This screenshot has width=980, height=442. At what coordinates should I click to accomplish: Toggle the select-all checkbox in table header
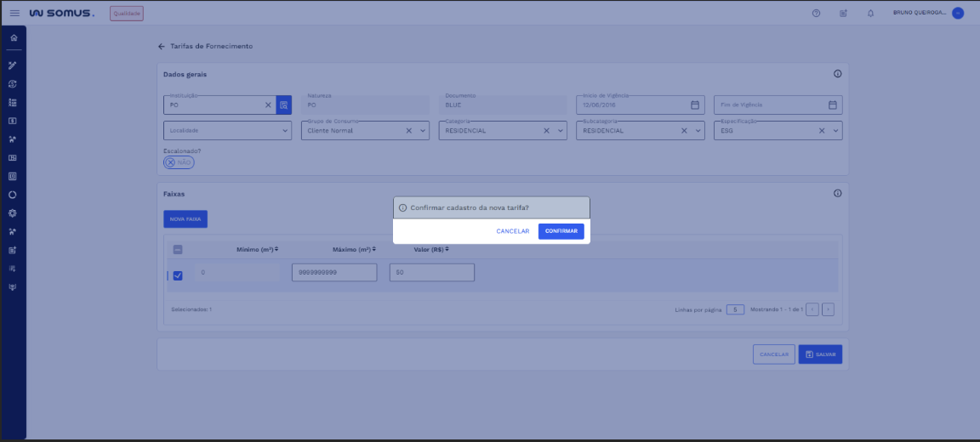point(178,250)
